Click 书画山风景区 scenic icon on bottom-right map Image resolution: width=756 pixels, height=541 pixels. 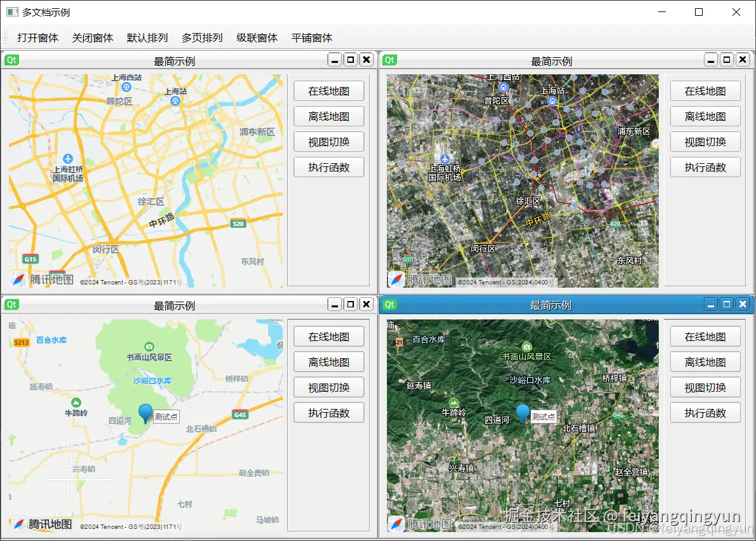tap(527, 346)
